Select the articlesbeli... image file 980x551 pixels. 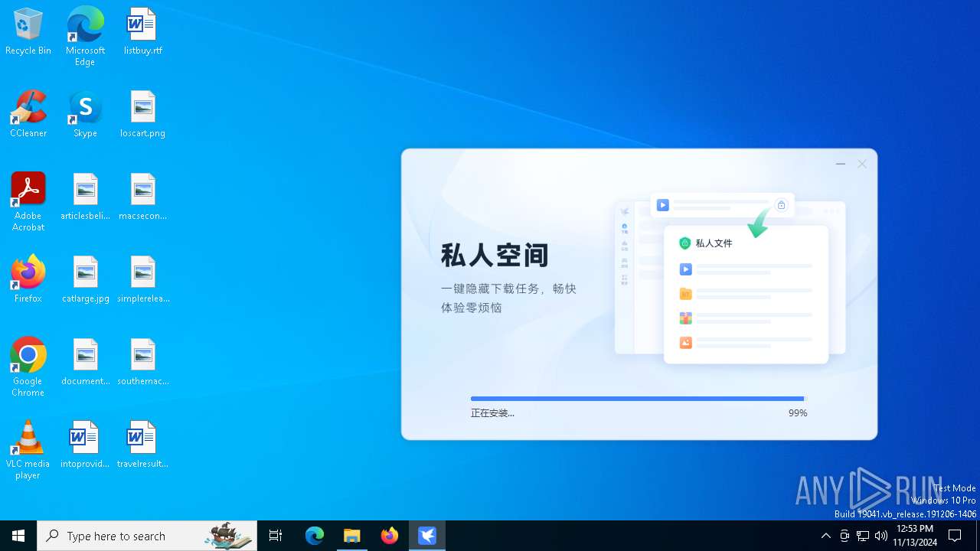click(85, 197)
